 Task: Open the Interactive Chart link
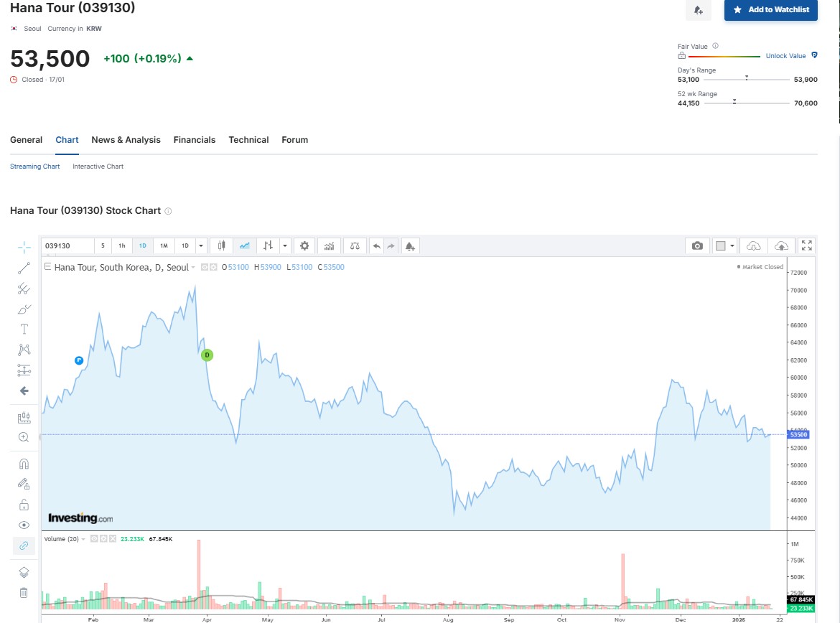[x=98, y=167]
